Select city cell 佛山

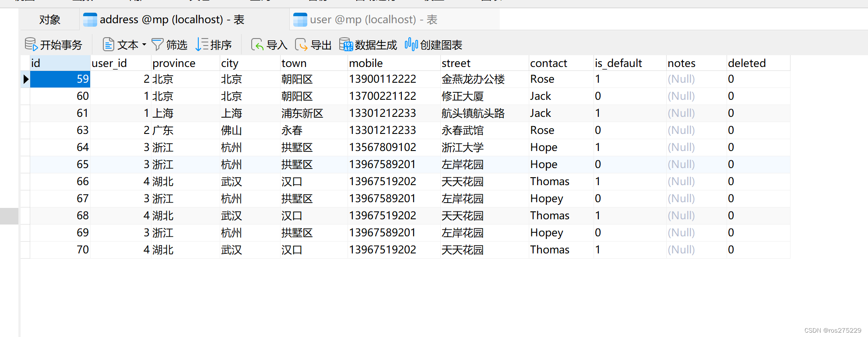(250, 130)
